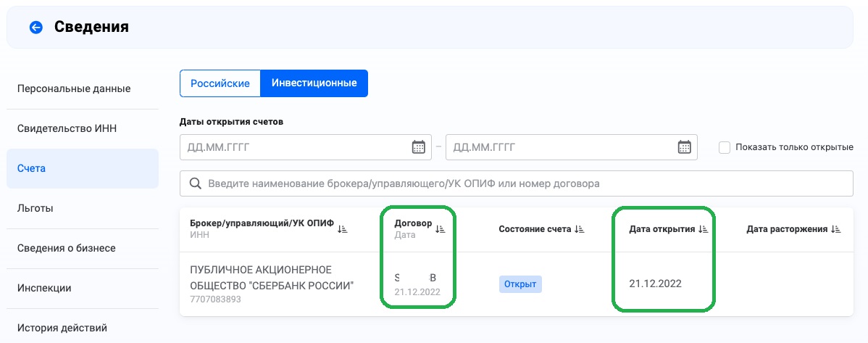The height and width of the screenshot is (343, 868).
Task: Open calendar picker for start date
Action: 418,147
